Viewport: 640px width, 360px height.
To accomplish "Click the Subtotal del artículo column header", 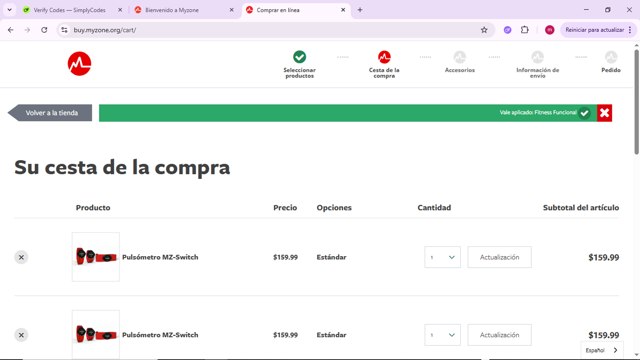I will tap(581, 207).
